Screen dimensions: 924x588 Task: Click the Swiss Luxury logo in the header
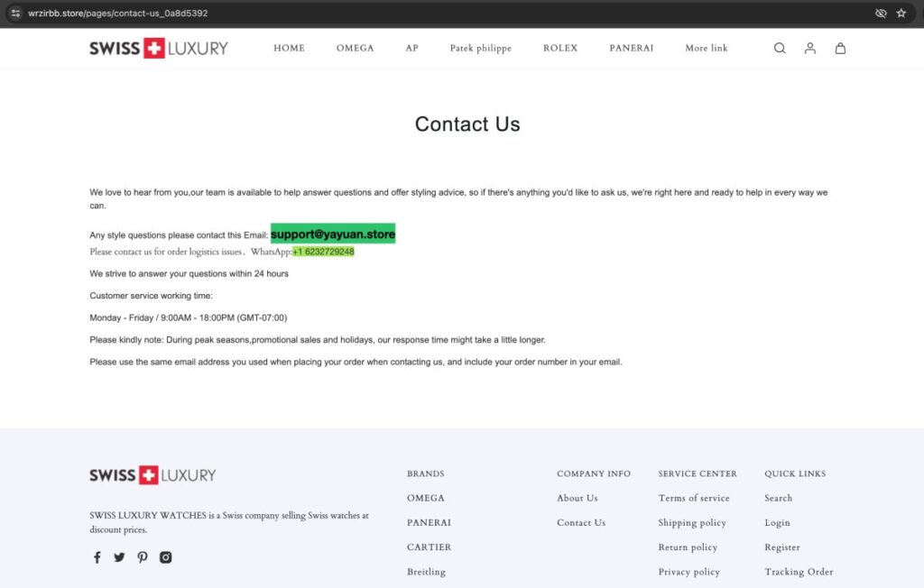coord(158,48)
